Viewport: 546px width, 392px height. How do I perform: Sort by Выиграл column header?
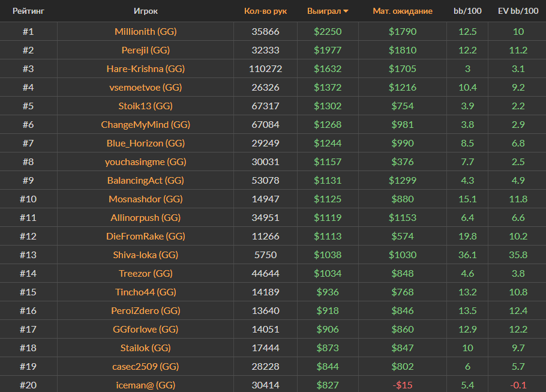pyautogui.click(x=323, y=11)
